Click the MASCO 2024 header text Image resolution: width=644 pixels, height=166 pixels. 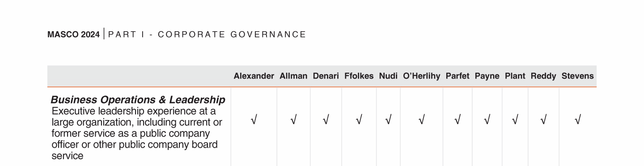pos(74,35)
